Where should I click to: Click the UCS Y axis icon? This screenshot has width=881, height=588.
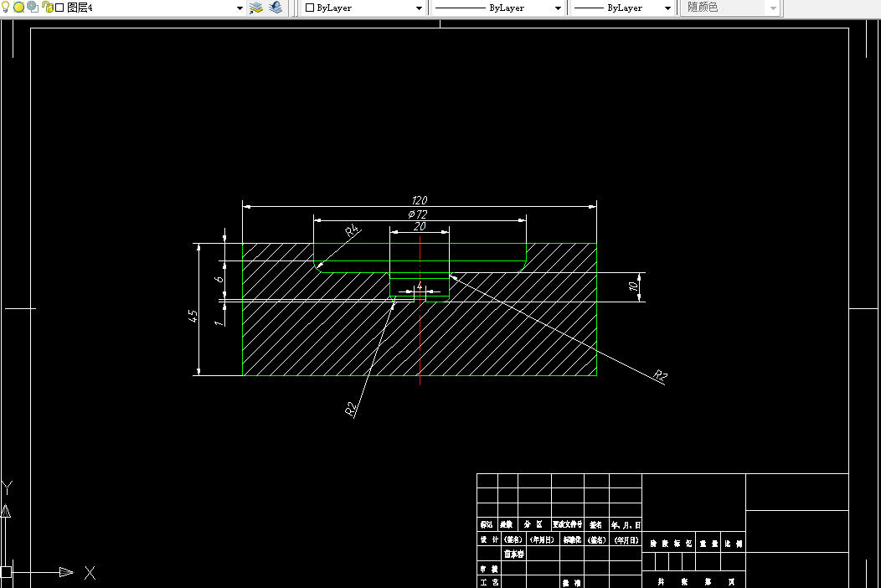(7, 487)
